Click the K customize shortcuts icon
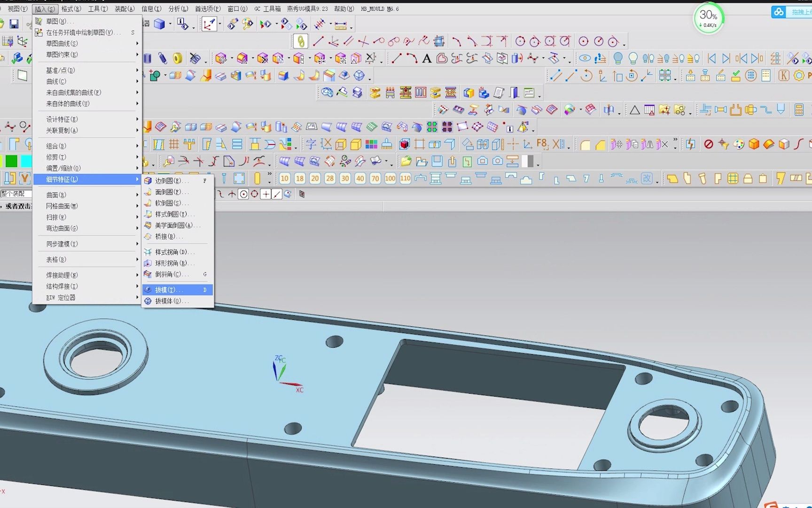The image size is (812, 508). click(784, 75)
